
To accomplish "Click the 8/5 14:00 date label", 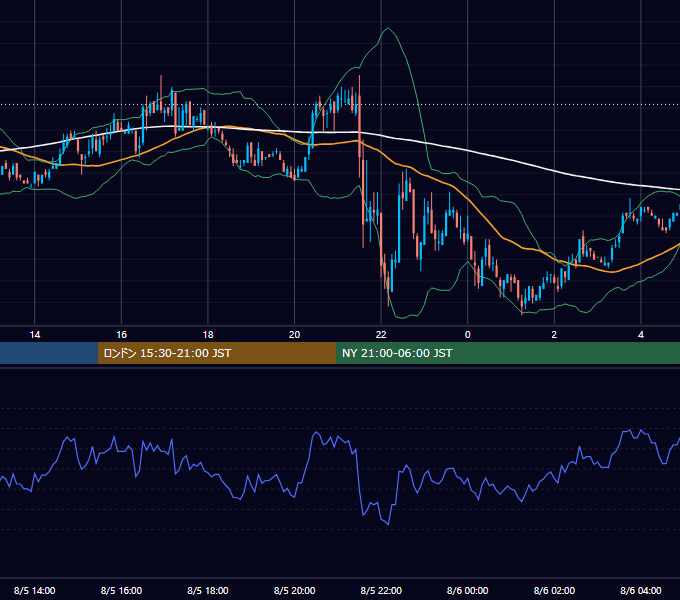I will [x=35, y=590].
